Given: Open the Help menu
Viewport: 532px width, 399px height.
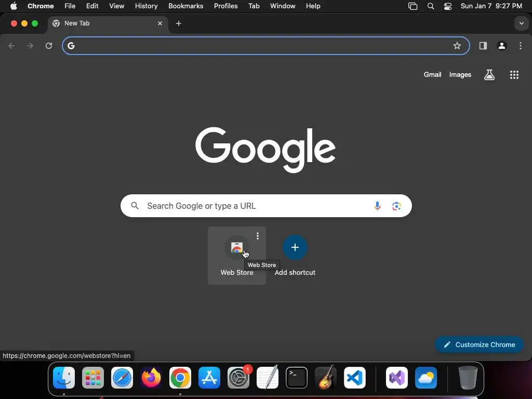Looking at the screenshot, I should pyautogui.click(x=313, y=6).
